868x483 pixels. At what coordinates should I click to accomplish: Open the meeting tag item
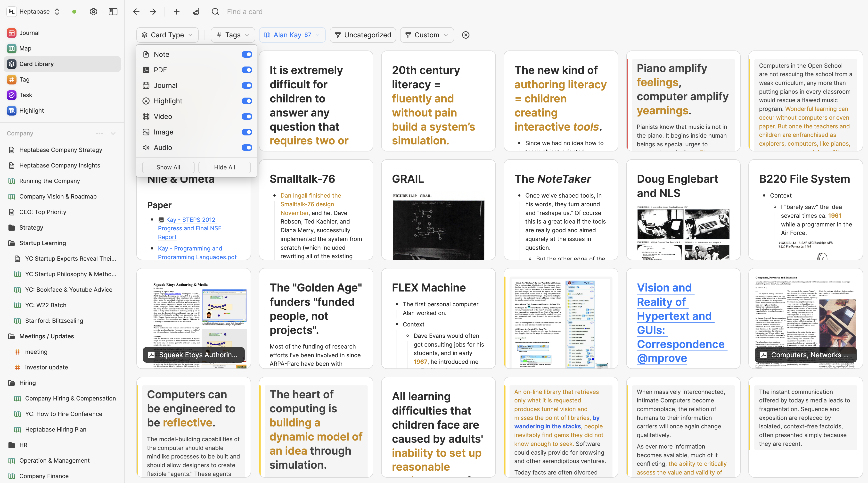(x=62, y=351)
